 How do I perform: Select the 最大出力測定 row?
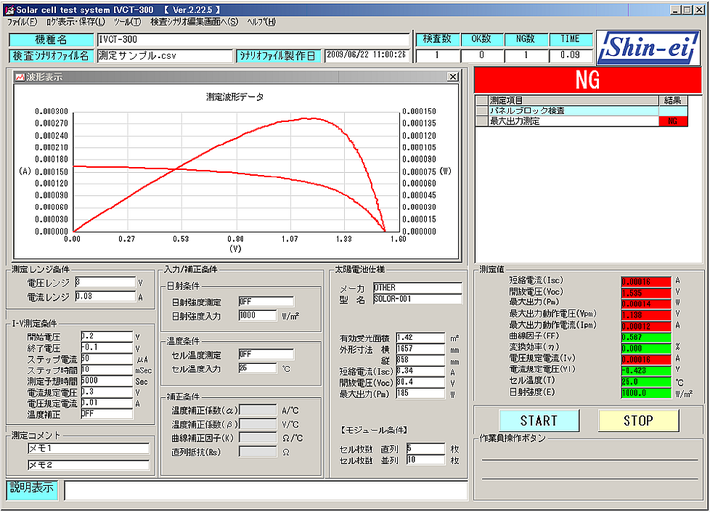582,121
